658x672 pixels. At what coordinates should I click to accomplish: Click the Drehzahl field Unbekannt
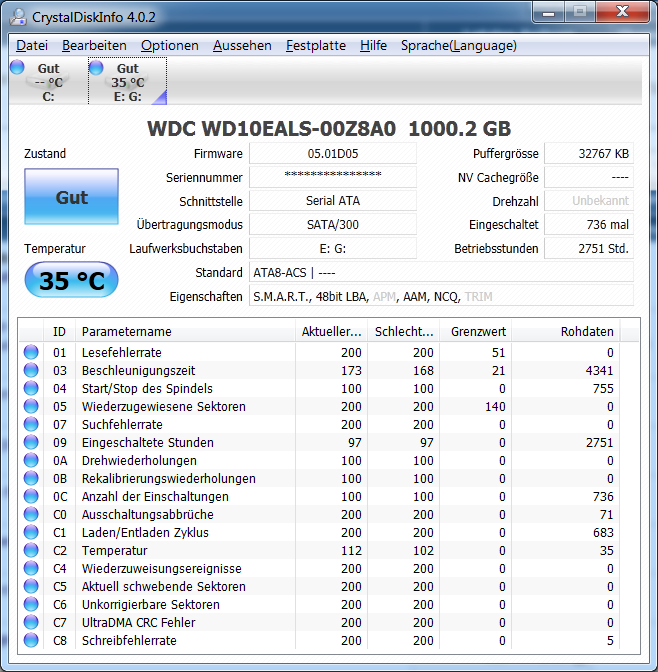coord(589,201)
